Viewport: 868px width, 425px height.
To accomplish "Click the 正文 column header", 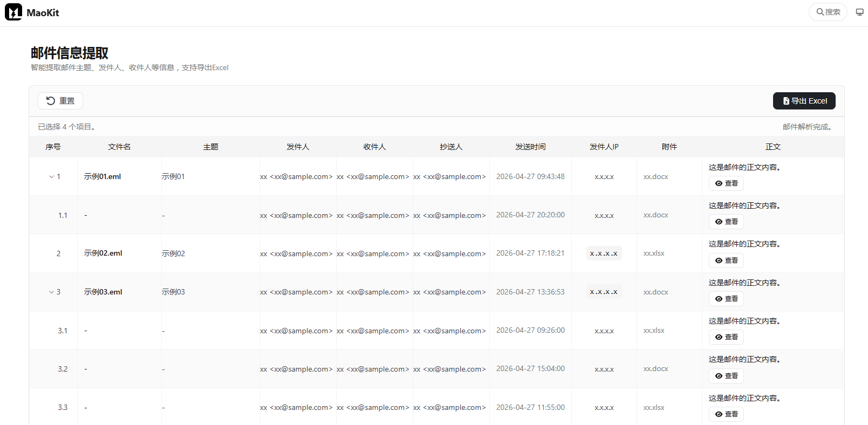I will coord(773,147).
